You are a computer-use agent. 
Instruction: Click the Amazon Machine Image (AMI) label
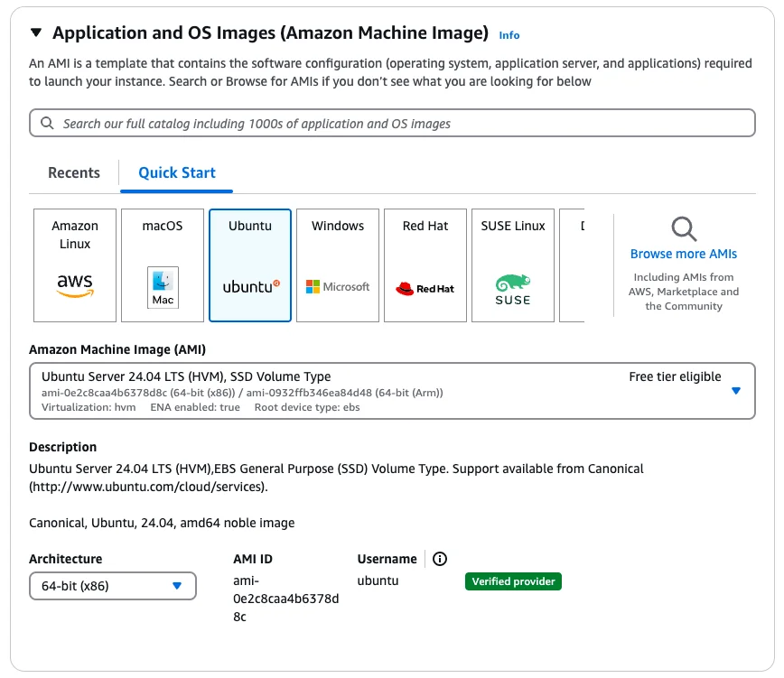[x=117, y=349]
